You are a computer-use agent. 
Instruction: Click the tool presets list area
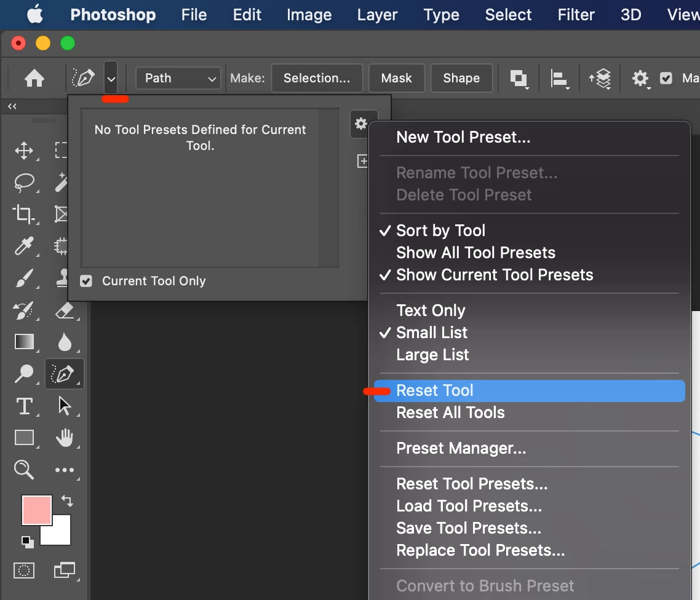[209, 187]
